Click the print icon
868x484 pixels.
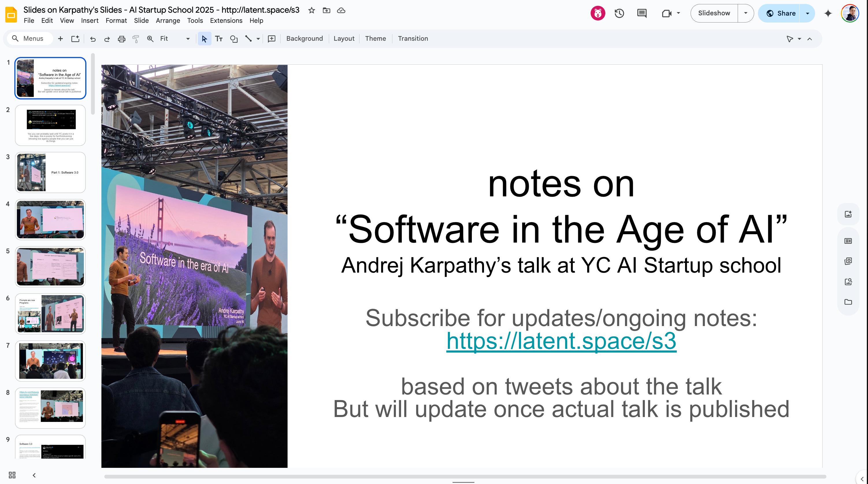(121, 39)
